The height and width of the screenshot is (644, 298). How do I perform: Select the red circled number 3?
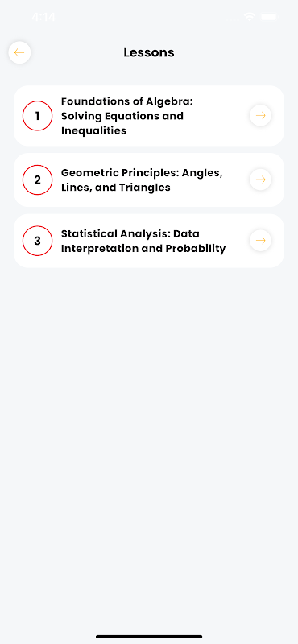click(37, 241)
